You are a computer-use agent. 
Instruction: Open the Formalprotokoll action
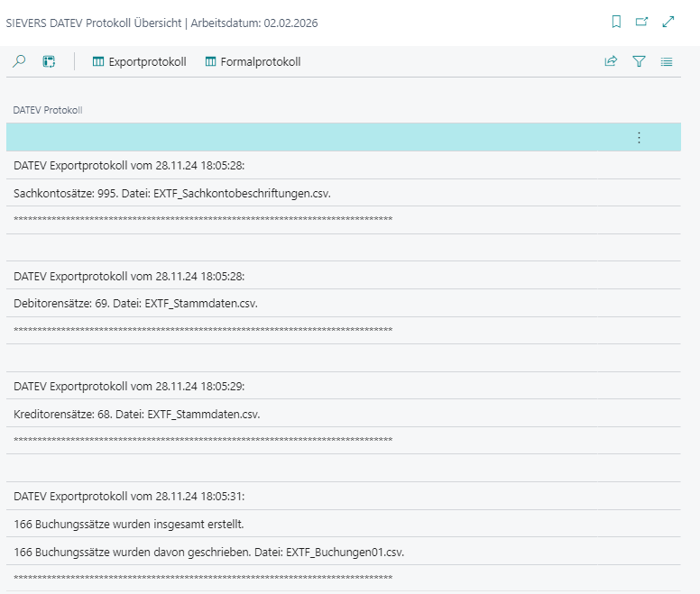253,62
